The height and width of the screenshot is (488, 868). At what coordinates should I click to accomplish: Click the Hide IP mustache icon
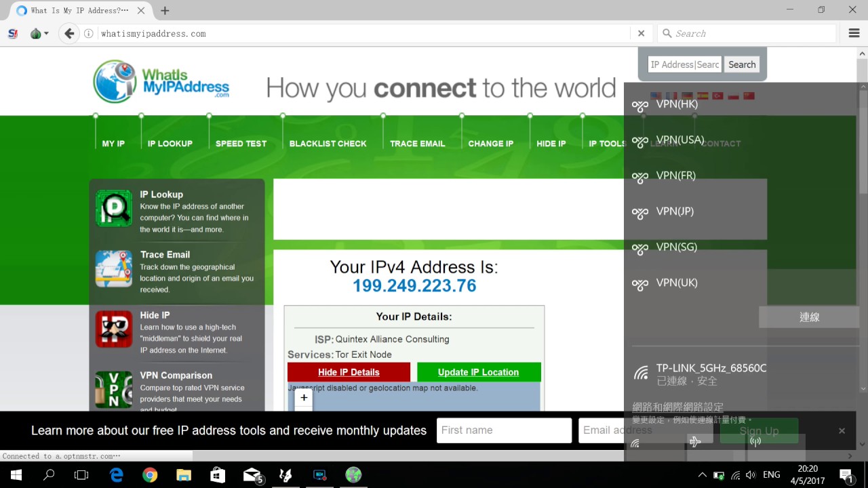point(114,329)
